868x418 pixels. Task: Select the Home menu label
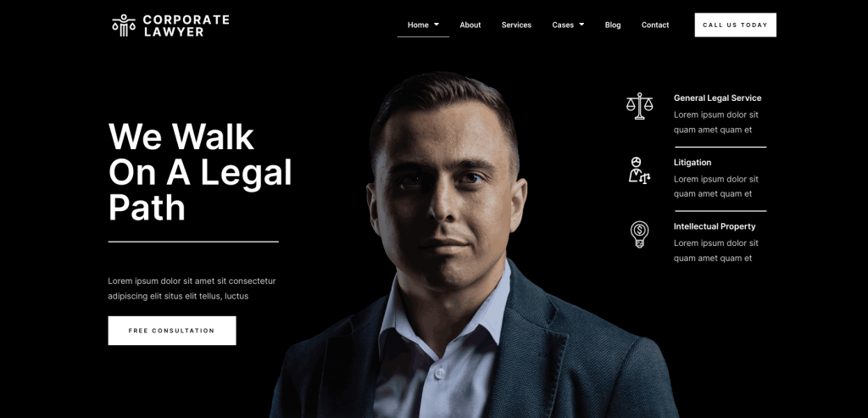point(418,25)
